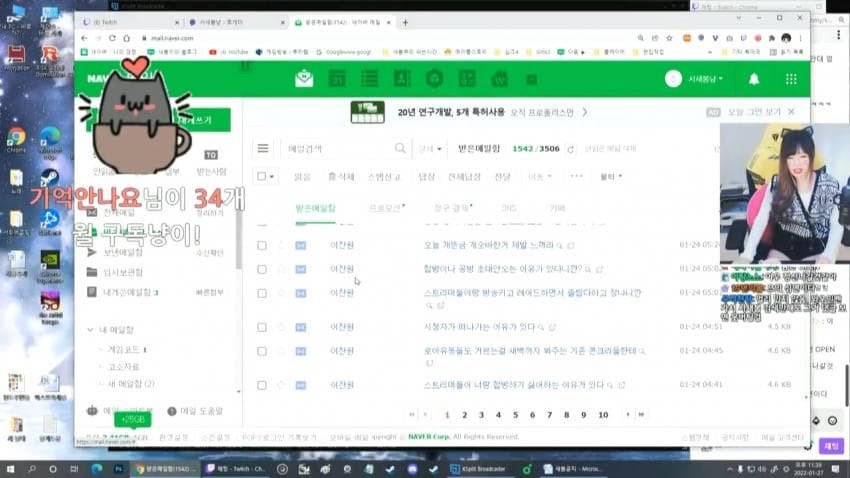Open the Naver services grid icon

tap(791, 79)
